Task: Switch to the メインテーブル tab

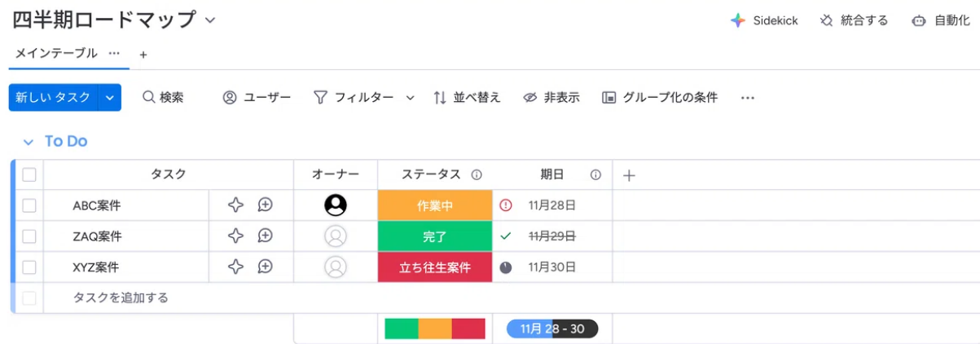Action: 56,54
